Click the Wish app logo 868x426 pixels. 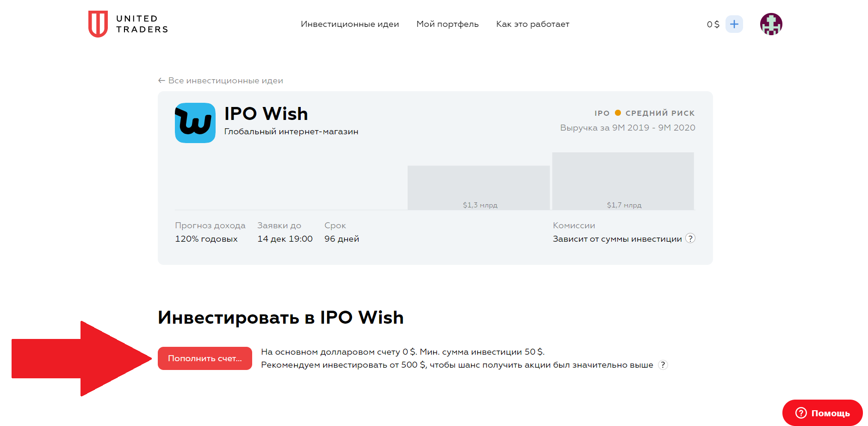195,123
